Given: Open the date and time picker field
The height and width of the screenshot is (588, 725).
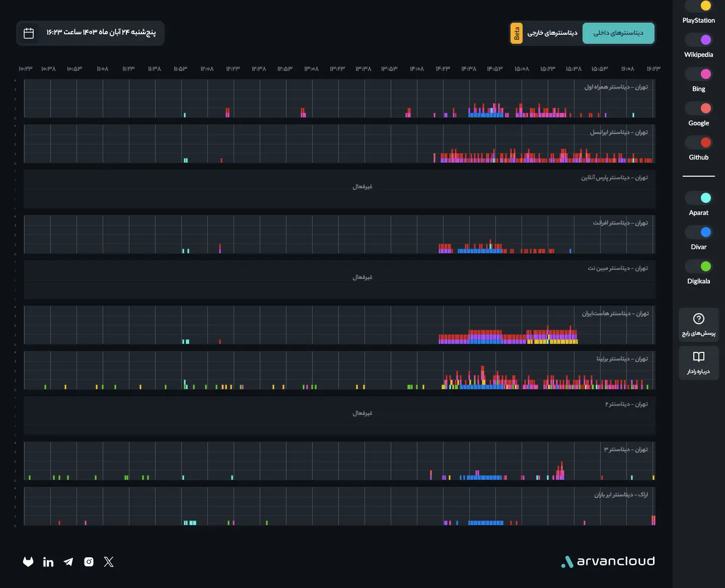Looking at the screenshot, I should [91, 33].
